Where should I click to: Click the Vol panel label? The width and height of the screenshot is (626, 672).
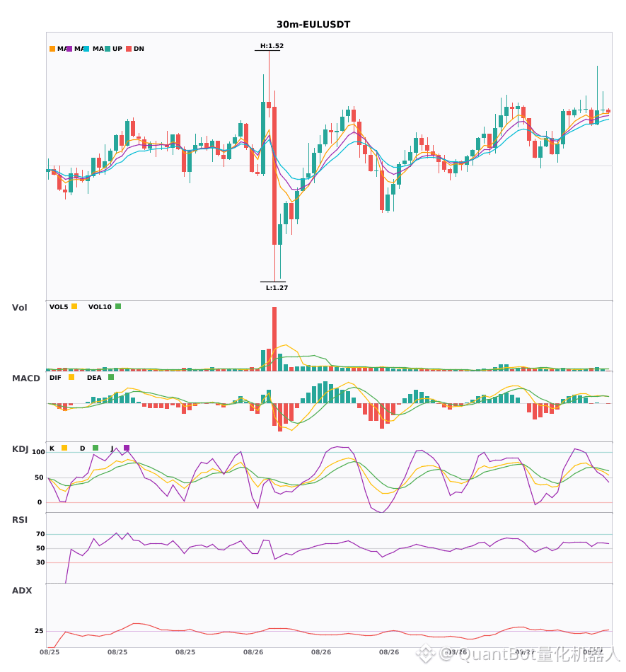(x=20, y=308)
